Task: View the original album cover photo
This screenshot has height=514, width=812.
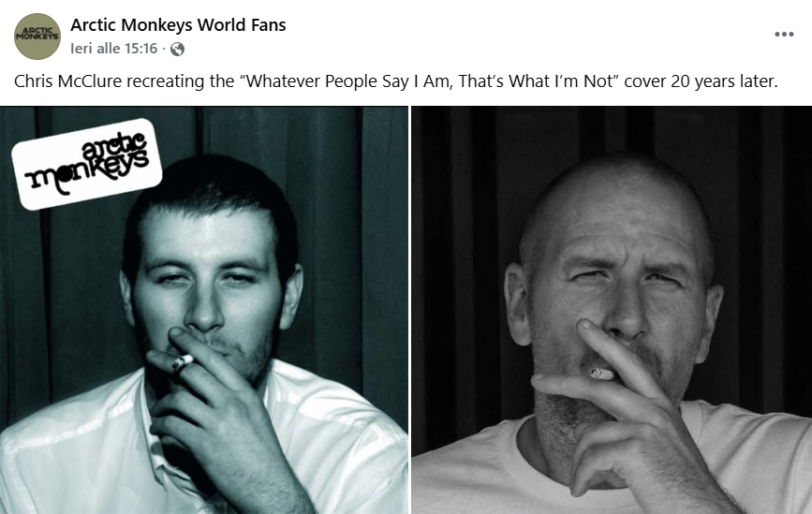Action: click(204, 310)
